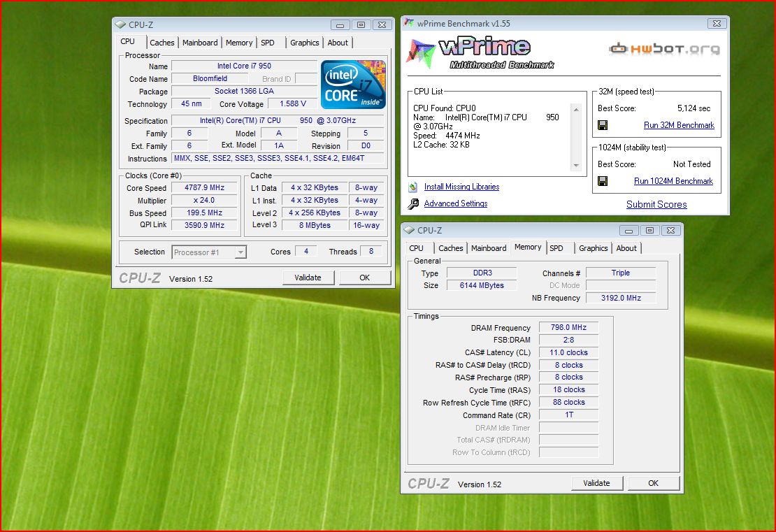Click the Core Speed 4787.9 MHz value
This screenshot has width=776, height=532.
[x=204, y=187]
